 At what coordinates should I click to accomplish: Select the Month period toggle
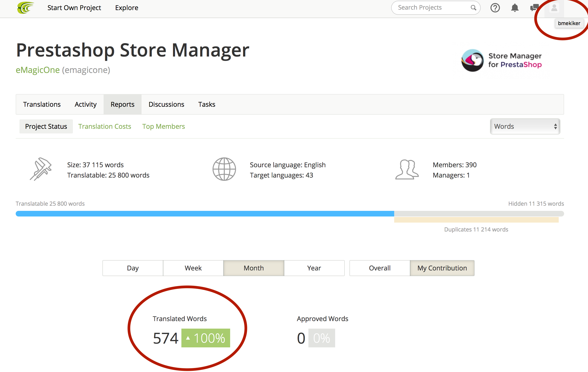tap(254, 268)
